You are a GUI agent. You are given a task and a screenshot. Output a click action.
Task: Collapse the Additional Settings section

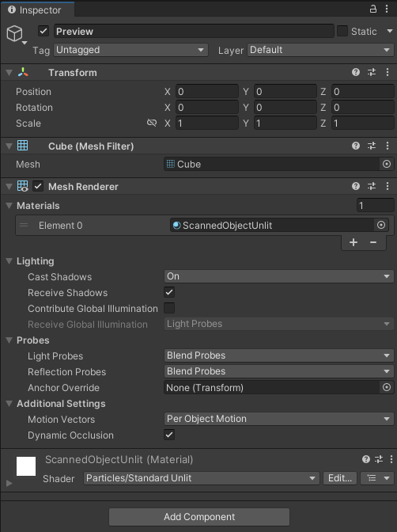coord(9,404)
